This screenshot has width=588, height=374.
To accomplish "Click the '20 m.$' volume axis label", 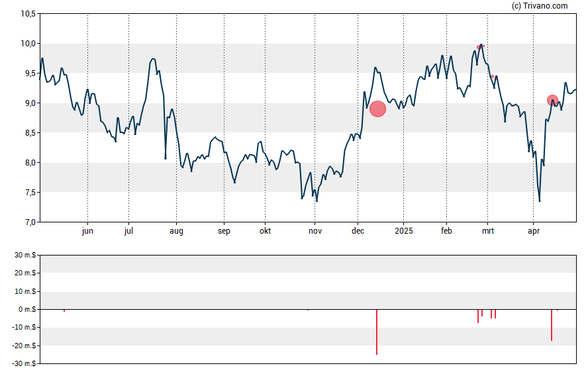I will (x=25, y=273).
